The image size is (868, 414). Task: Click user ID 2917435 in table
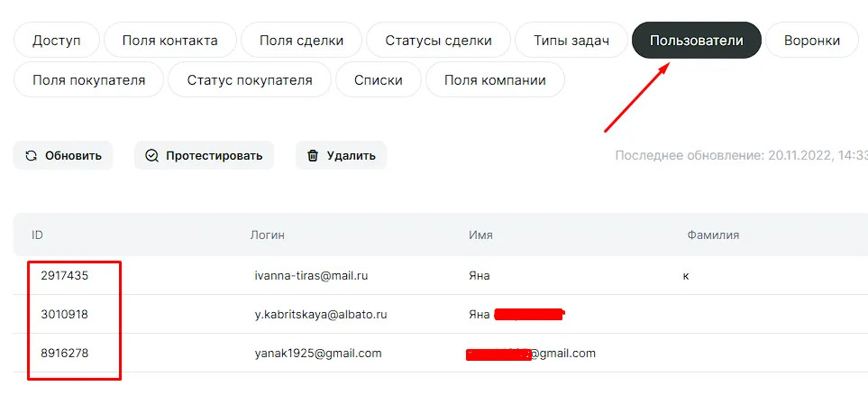tap(65, 275)
